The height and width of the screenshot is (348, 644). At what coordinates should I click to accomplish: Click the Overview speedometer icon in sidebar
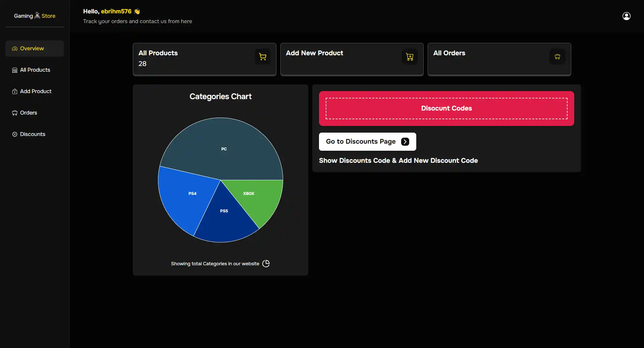pos(15,49)
